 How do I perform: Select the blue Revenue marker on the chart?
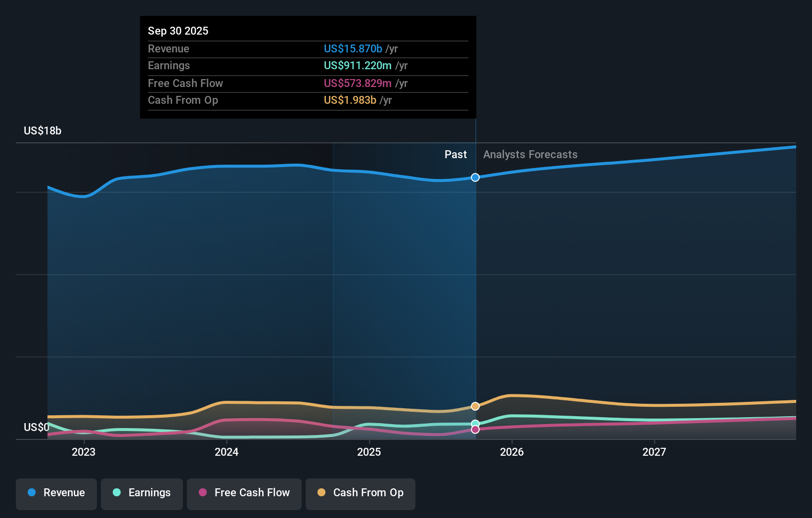pos(475,177)
